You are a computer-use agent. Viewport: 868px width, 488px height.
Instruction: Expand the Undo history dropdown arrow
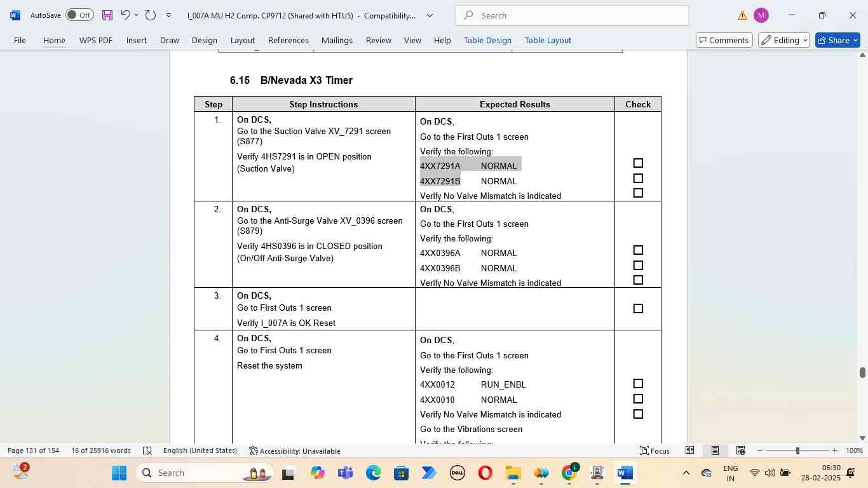(136, 15)
